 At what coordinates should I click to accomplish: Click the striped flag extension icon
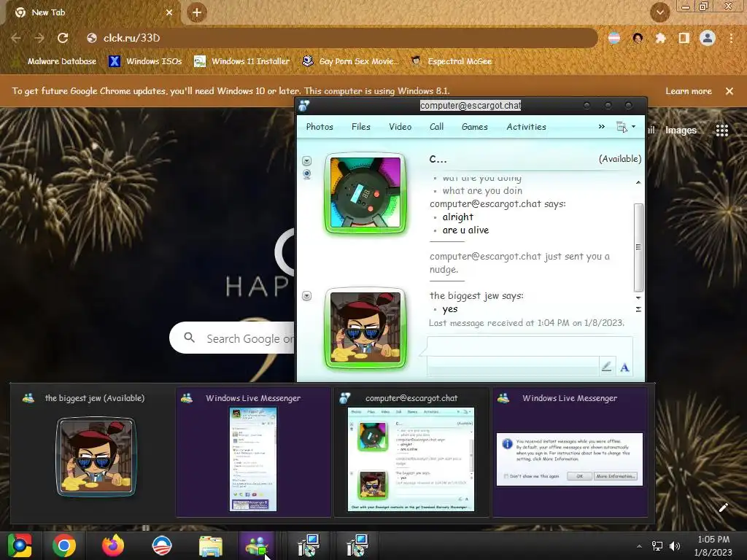click(x=614, y=38)
